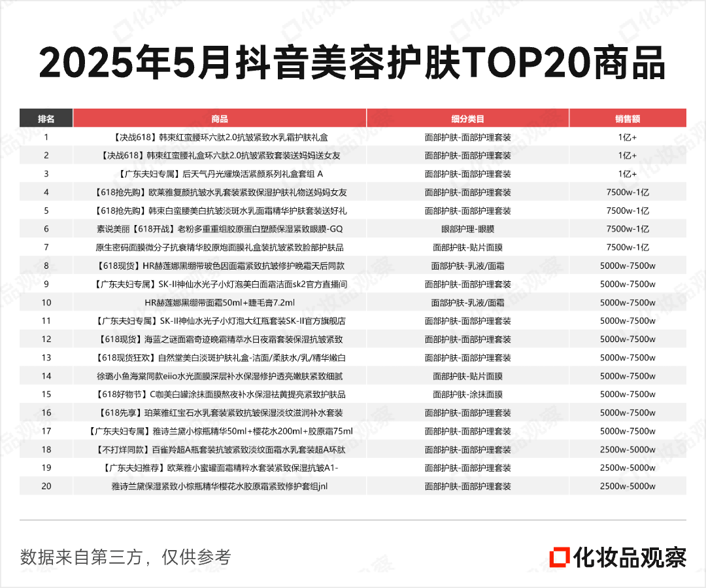Click rank 7 原生密码面膜 product
Screen dimensions: 706x588
(x=220, y=247)
